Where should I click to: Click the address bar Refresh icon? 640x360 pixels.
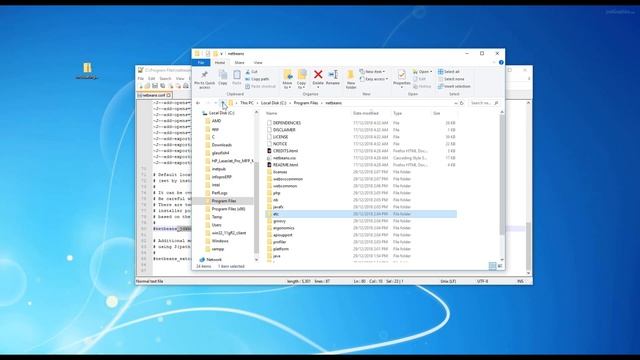point(462,103)
